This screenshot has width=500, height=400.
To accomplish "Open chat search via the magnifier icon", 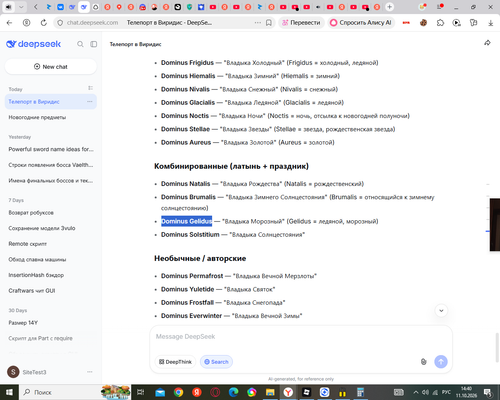I will (80, 44).
